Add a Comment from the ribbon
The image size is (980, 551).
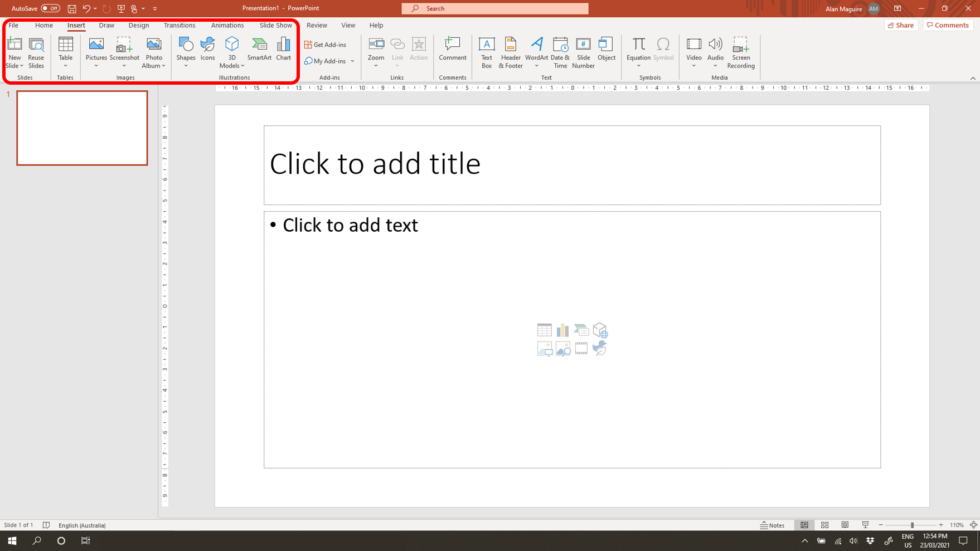452,49
